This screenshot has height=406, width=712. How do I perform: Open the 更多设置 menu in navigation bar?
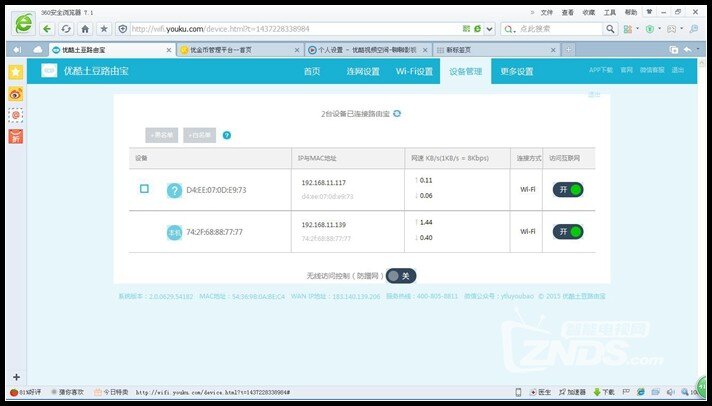coord(517,72)
